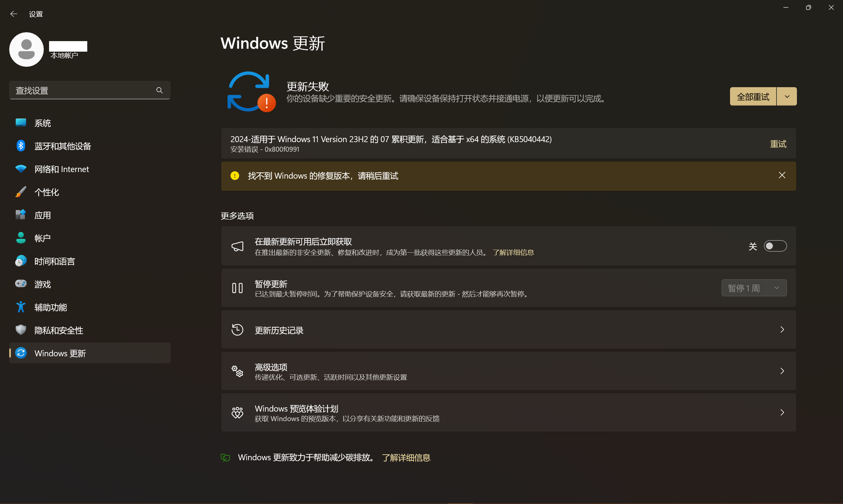Screen dimensions: 843x504
Task: Click the 本地帐户 label
Action: coord(64,56)
